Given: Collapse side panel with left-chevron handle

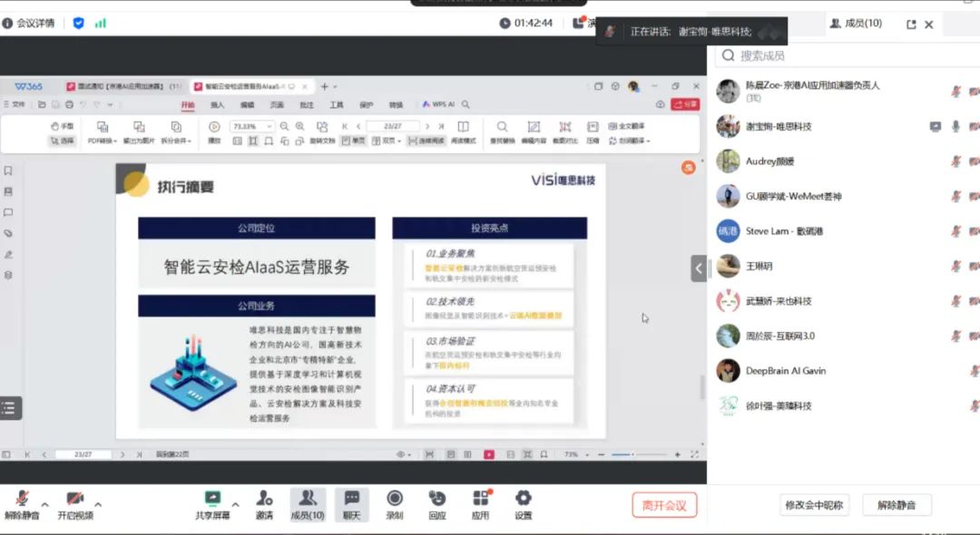Looking at the screenshot, I should [x=698, y=268].
